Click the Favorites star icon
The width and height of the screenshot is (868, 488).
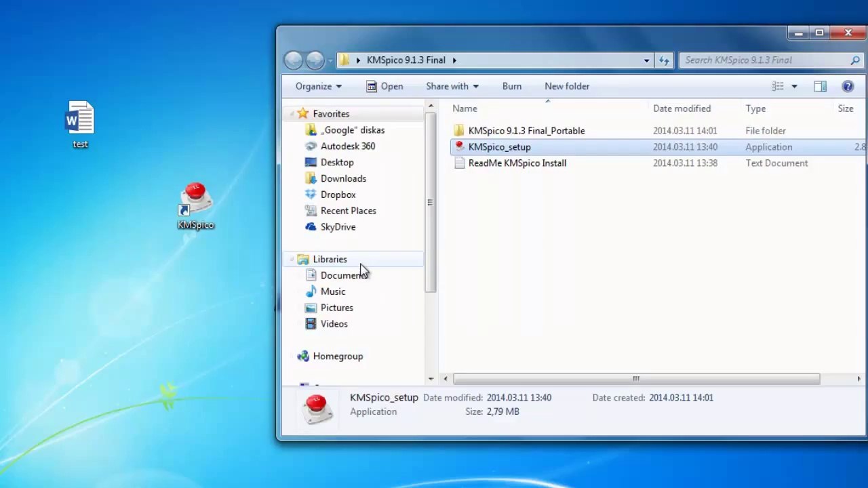point(302,114)
